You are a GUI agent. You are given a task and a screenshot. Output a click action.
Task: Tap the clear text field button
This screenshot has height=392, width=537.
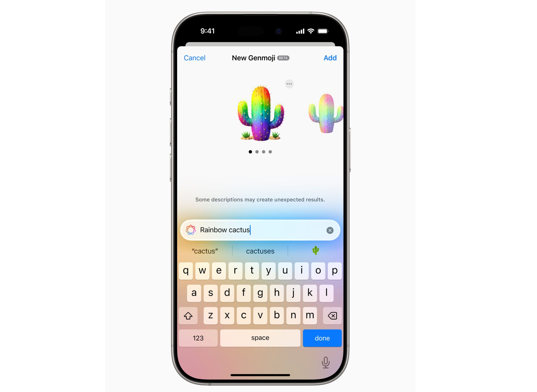[330, 230]
